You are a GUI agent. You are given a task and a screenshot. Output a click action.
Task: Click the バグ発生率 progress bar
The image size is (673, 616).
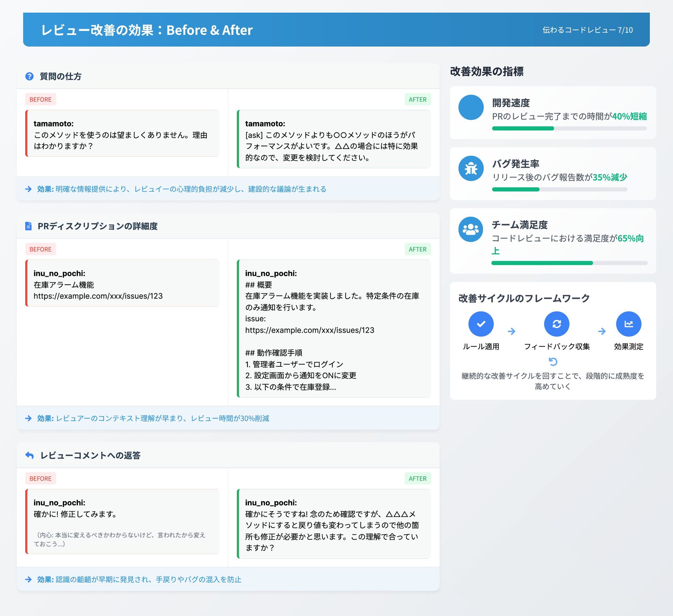pos(559,190)
